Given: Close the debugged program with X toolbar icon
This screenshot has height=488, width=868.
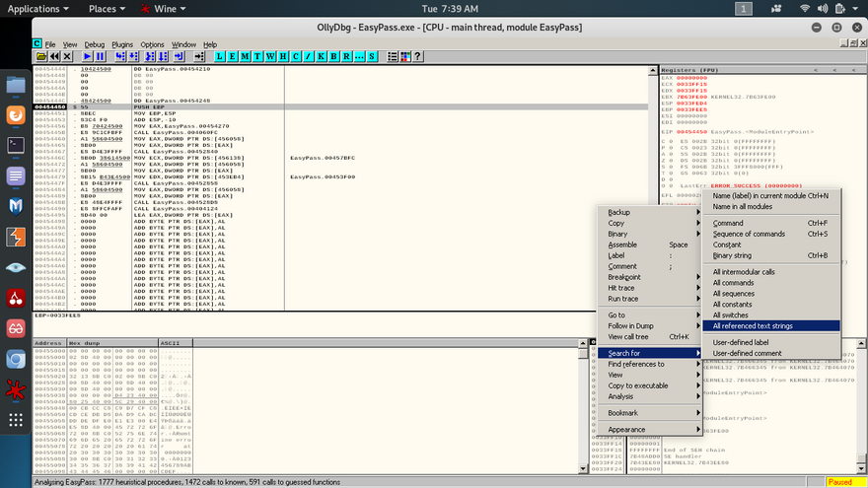Looking at the screenshot, I should click(67, 56).
